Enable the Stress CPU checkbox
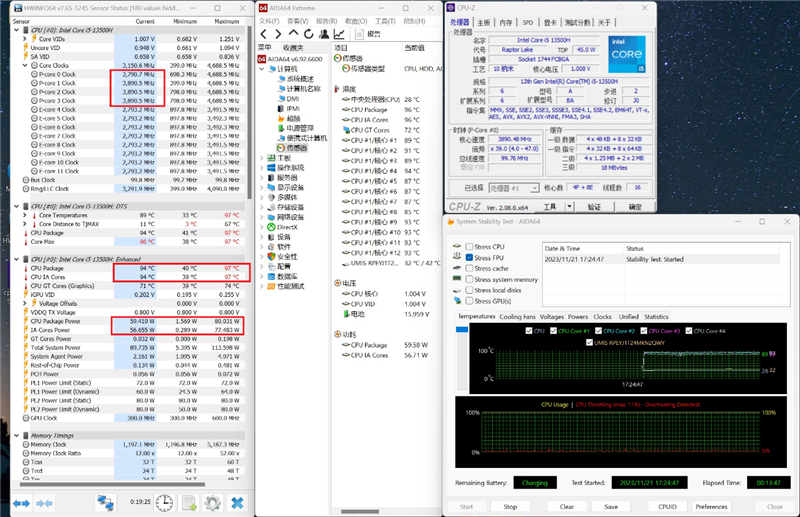 pos(469,247)
